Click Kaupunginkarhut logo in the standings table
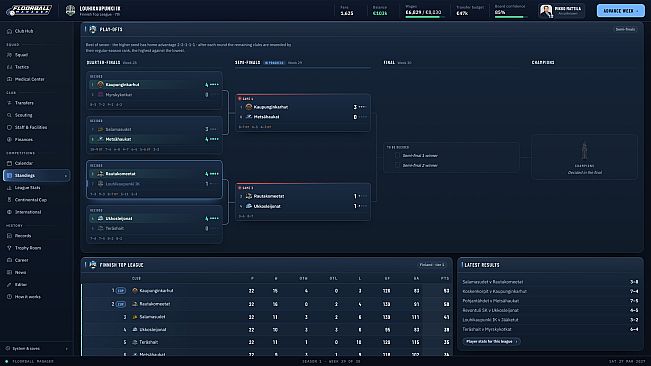Viewport: 651px width, 366px height. click(135, 291)
